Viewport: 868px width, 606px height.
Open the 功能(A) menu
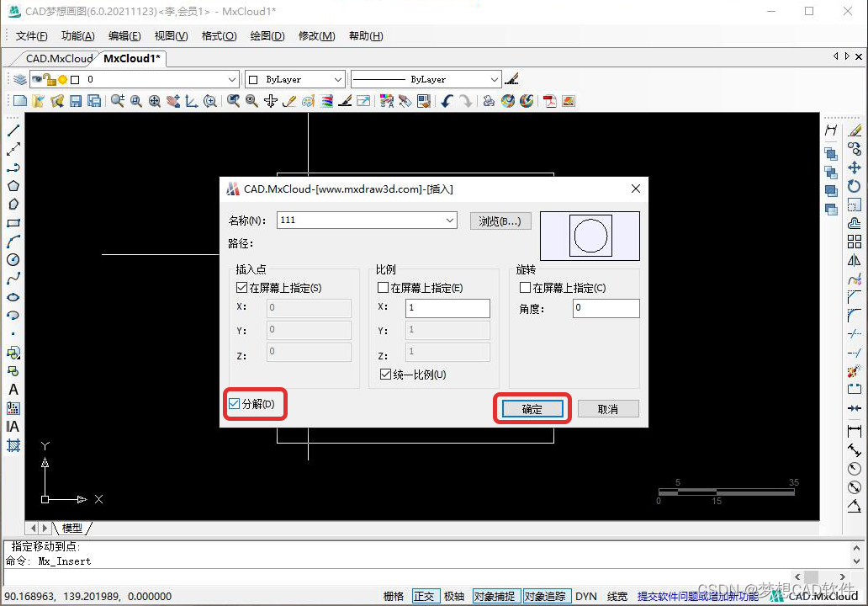click(x=77, y=36)
